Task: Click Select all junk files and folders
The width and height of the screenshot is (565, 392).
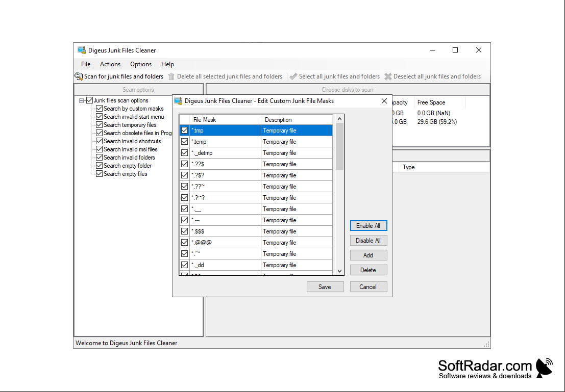Action: pyautogui.click(x=335, y=76)
